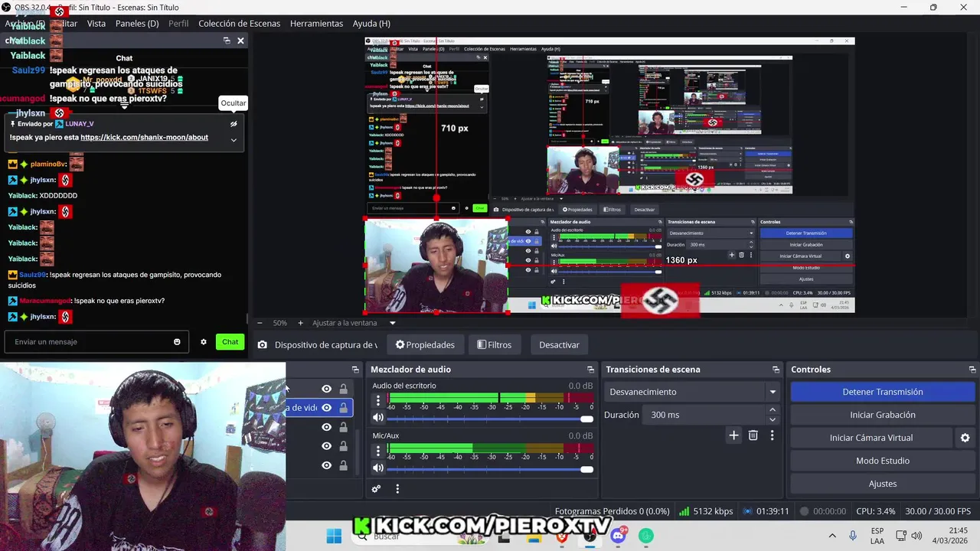Configure virtual camera gear icon
The width and height of the screenshot is (980, 551).
pos(965,438)
